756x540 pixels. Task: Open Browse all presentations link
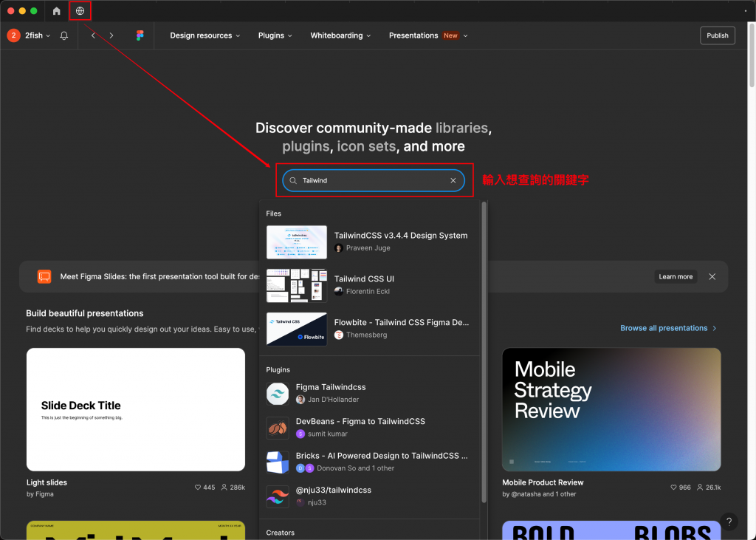coord(669,328)
